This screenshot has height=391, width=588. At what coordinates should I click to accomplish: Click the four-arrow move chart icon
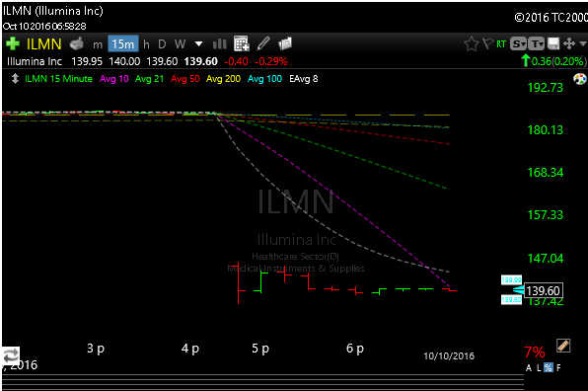(569, 43)
